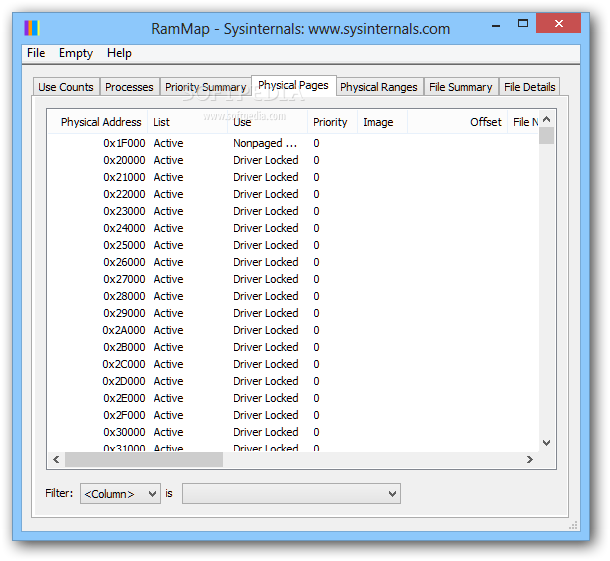
Task: Select the row with address 0x2C000
Action: click(293, 364)
